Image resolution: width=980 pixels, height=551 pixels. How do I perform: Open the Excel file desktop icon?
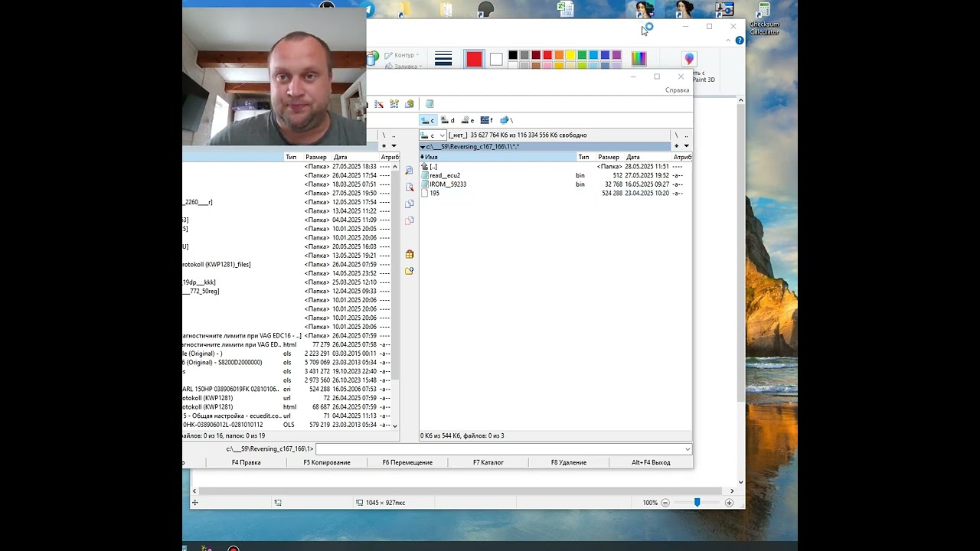(x=566, y=8)
